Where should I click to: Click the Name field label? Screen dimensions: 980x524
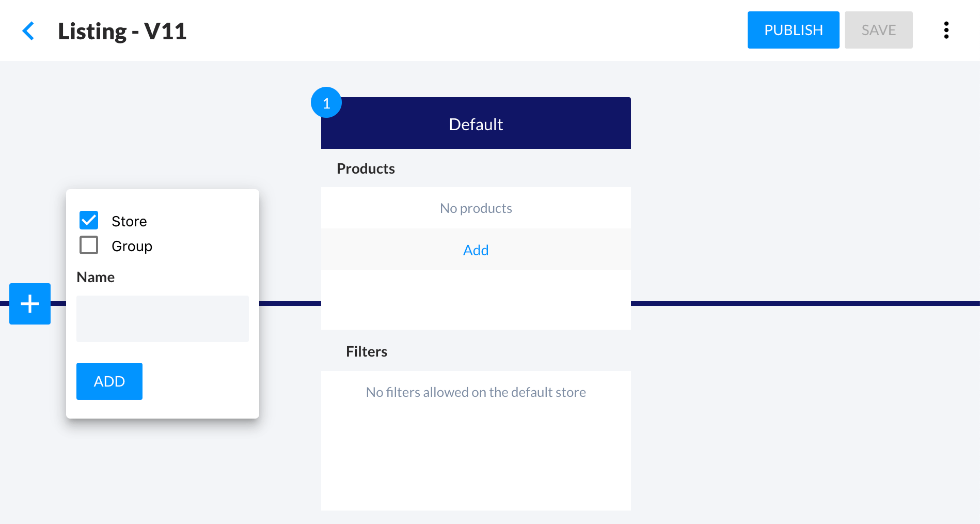[96, 277]
